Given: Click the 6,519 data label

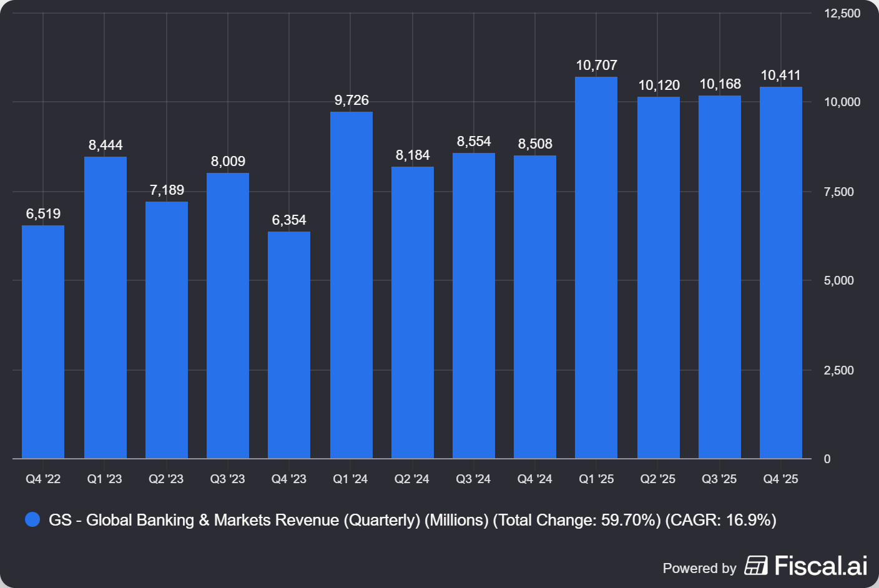Looking at the screenshot, I should click(43, 214).
